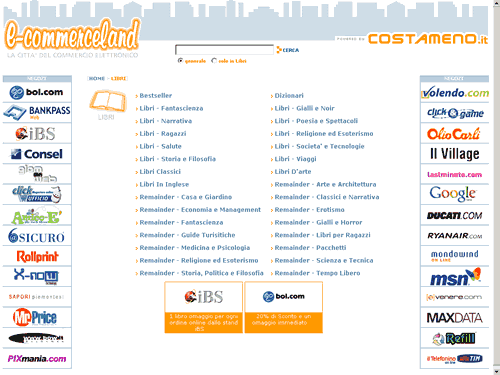The width and height of the screenshot is (500, 375).
Task: Click the click&game logo
Action: [455, 113]
